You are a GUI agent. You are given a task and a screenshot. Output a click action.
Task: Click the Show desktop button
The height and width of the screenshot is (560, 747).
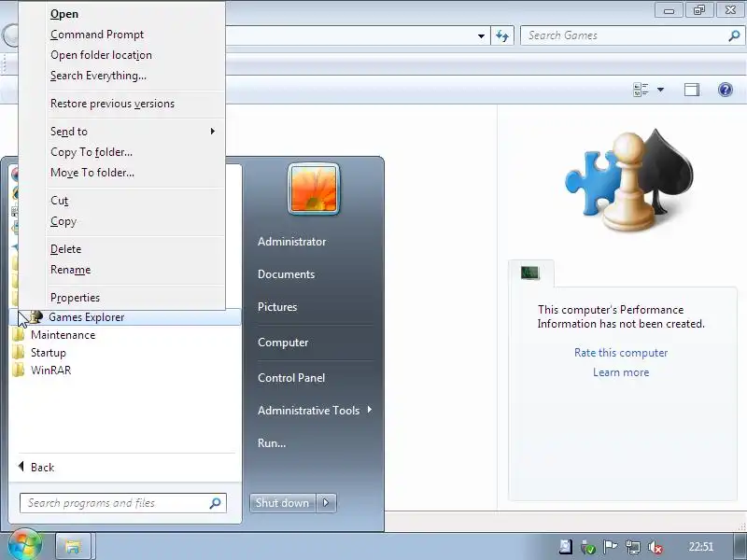[740, 546]
